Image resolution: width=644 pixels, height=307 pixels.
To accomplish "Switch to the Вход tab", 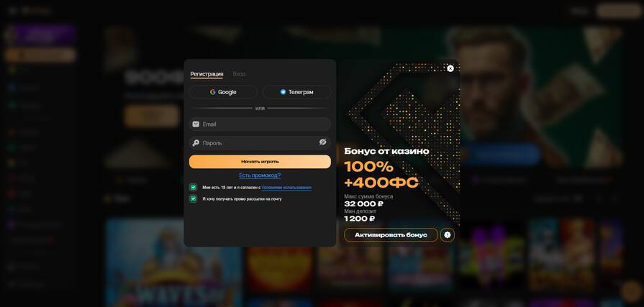I will (239, 74).
